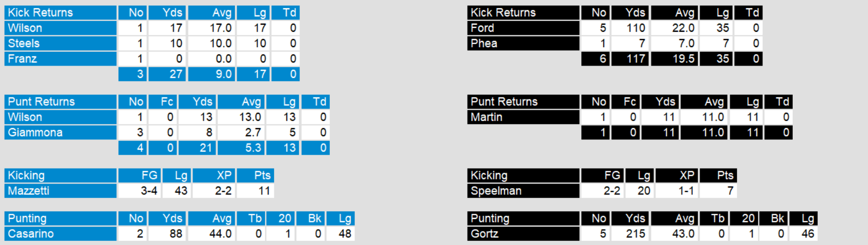Click the Martin punt returner name

(523, 117)
